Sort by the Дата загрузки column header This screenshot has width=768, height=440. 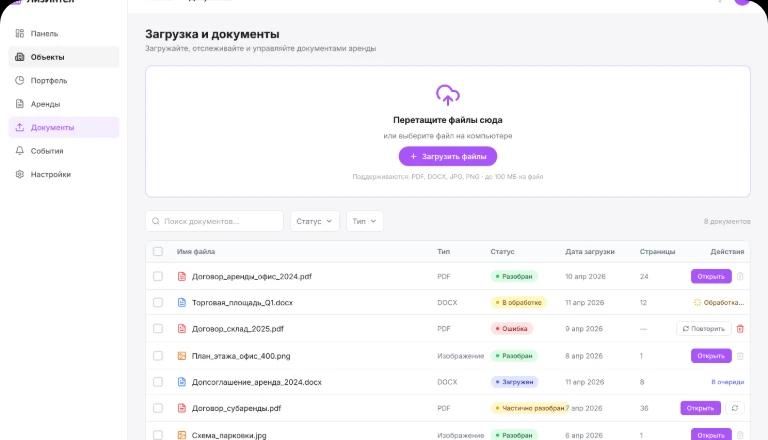589,251
